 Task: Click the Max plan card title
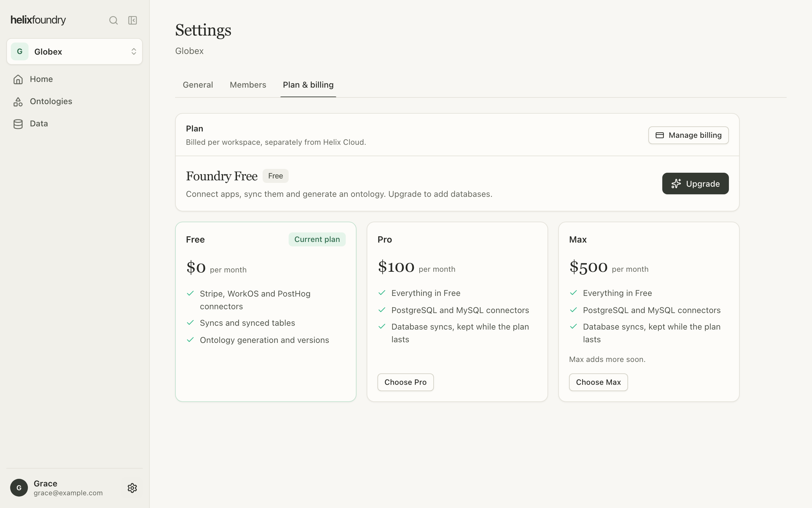(x=578, y=239)
